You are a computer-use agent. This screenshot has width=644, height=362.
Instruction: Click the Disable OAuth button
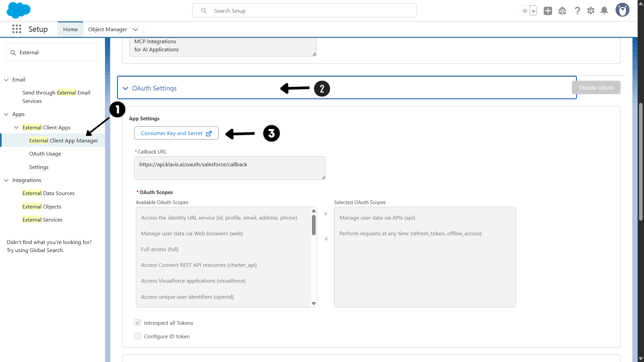[x=596, y=87]
